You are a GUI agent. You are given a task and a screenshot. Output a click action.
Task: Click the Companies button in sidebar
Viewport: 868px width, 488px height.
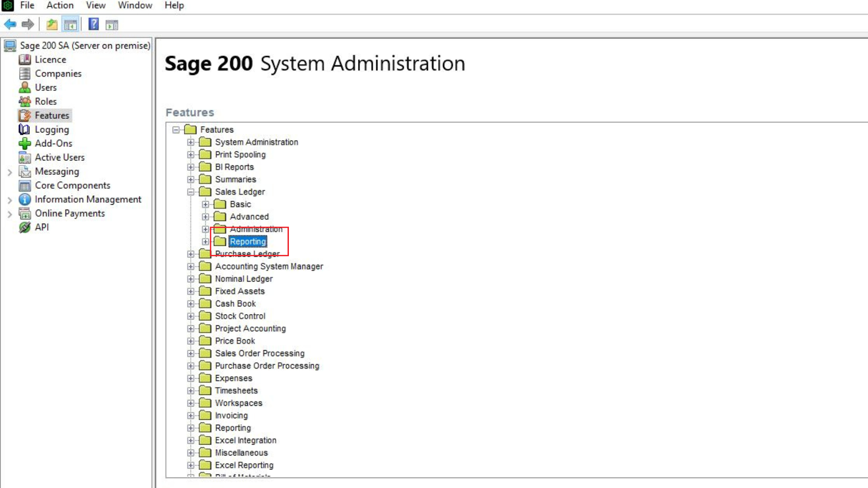point(58,73)
